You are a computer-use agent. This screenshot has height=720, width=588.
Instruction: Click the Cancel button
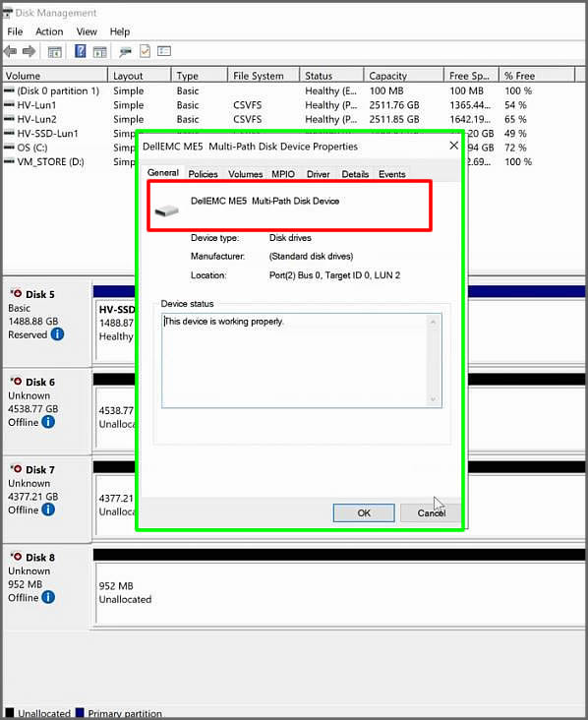pos(431,512)
